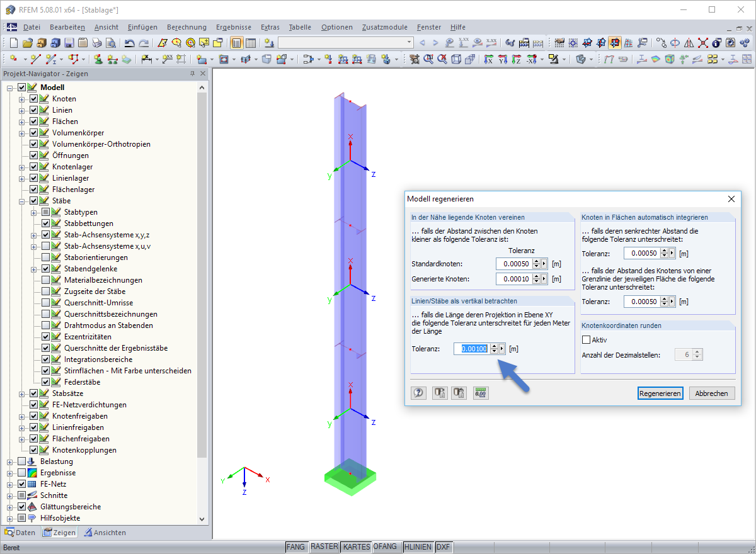Toggle RASTER in the status bar
Viewport: 756px width, 554px height.
[x=324, y=547]
